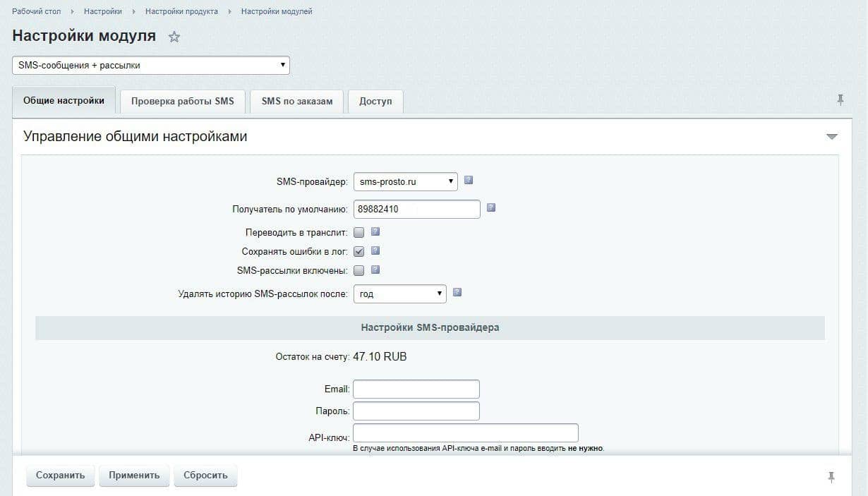The image size is (868, 496).
Task: Click help icon beside Переводить в транслит
Action: click(x=375, y=231)
